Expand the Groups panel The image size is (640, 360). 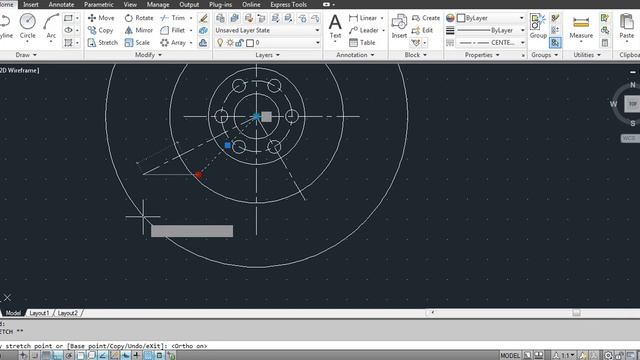tap(544, 55)
